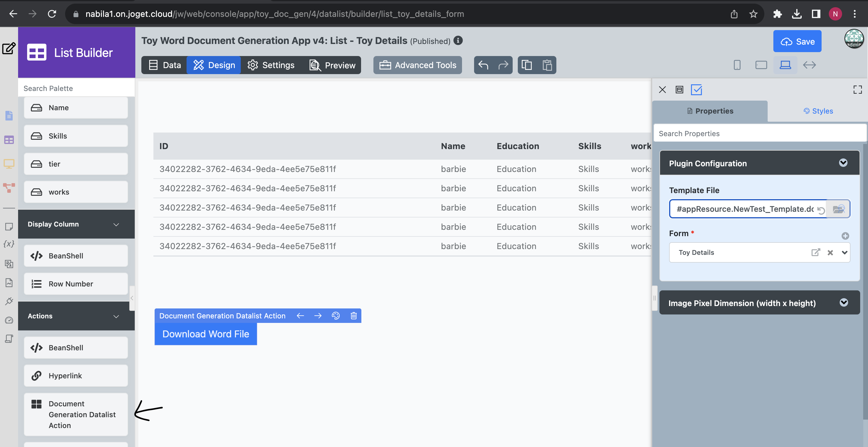This screenshot has height=447, width=868.
Task: Switch to the Styles tab
Action: click(818, 111)
